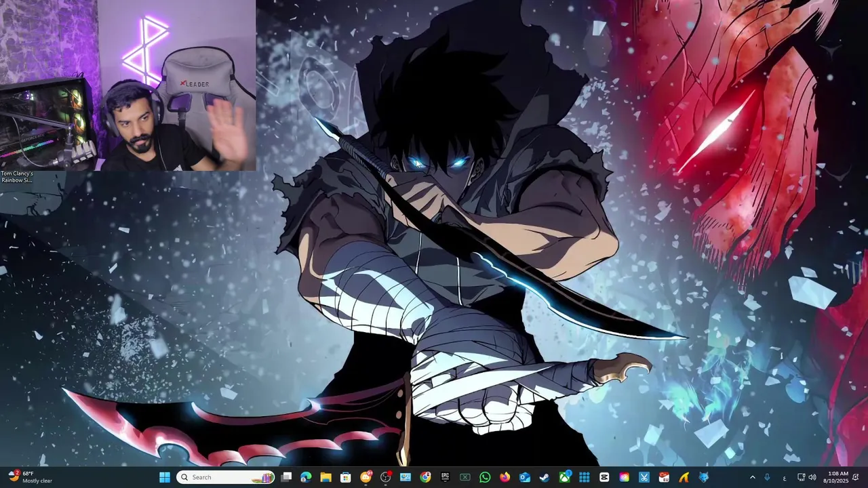Open Steam from the taskbar

(545, 477)
